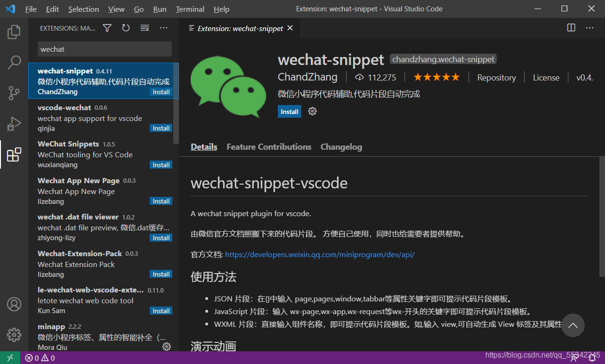605x364 pixels.
Task: Open the Edit menu
Action: [x=53, y=9]
